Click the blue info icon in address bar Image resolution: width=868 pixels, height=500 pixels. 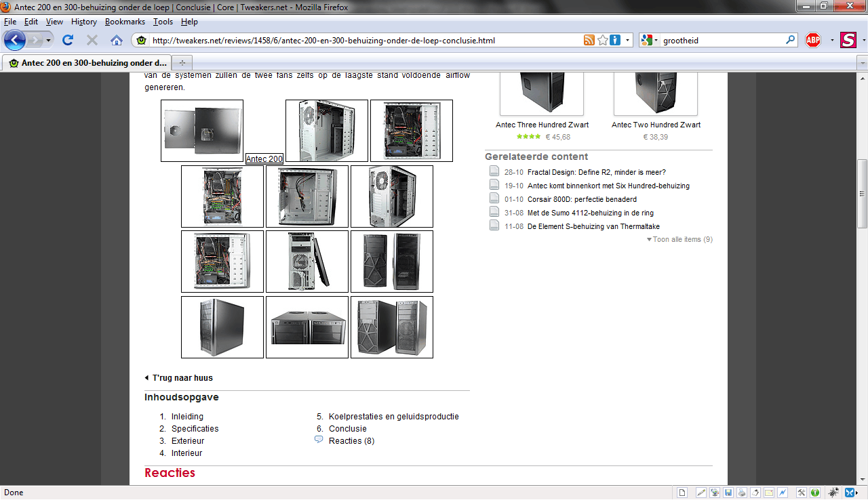click(615, 40)
